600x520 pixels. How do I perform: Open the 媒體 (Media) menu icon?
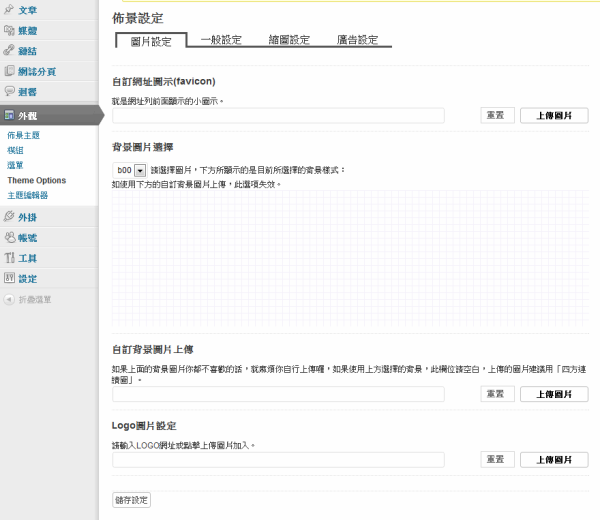pyautogui.click(x=9, y=30)
